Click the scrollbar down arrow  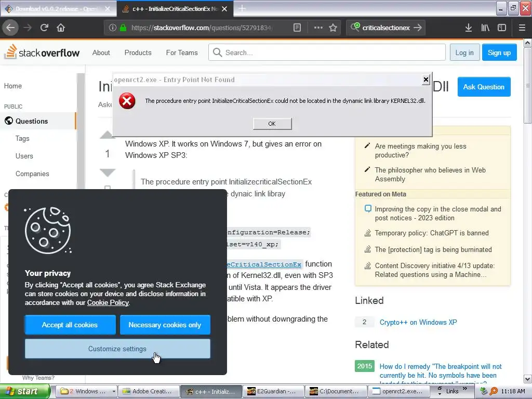tap(528, 379)
